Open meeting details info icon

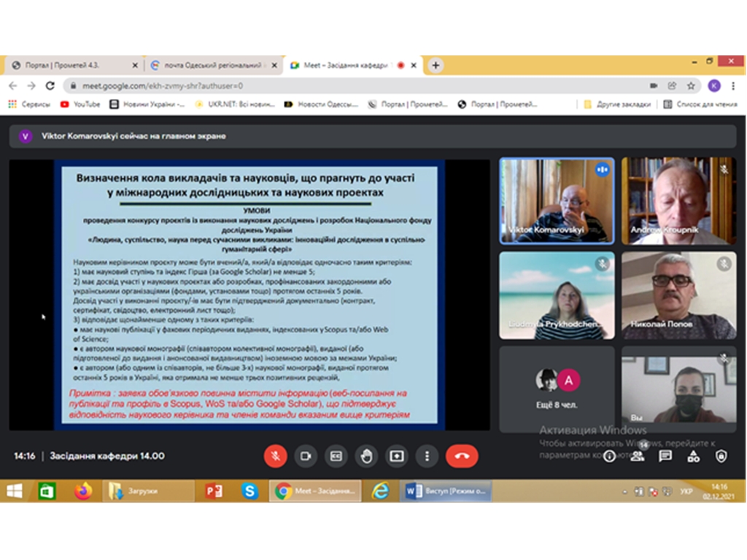pyautogui.click(x=609, y=456)
